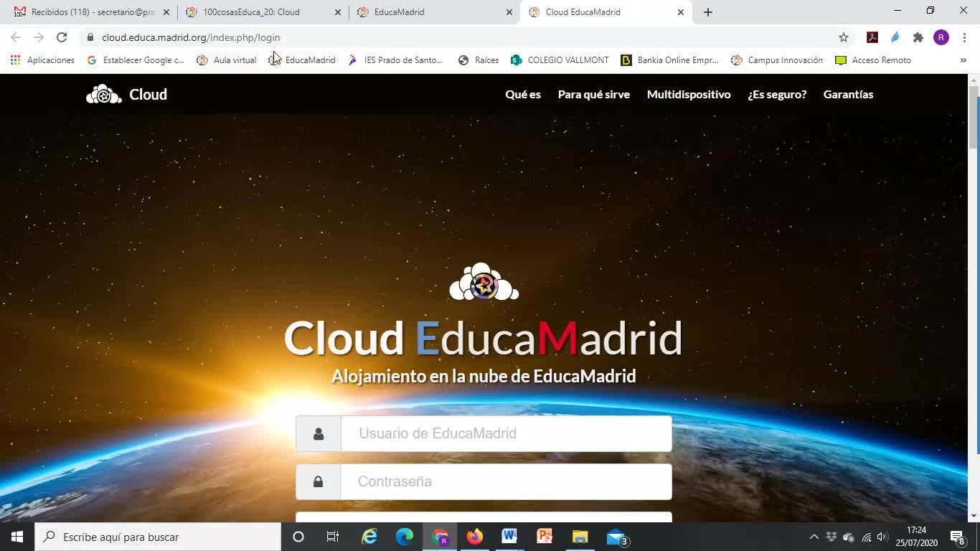Open the Aula virtual bookmark

[227, 60]
